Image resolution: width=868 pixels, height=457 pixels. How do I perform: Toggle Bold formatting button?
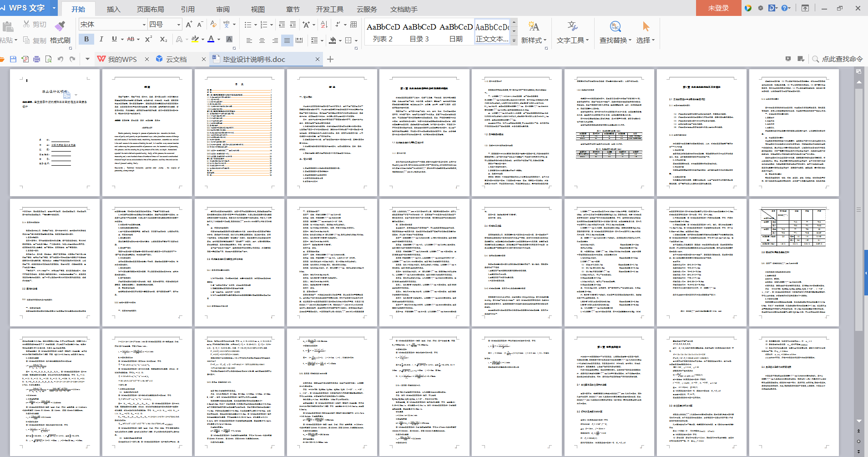[x=86, y=40]
